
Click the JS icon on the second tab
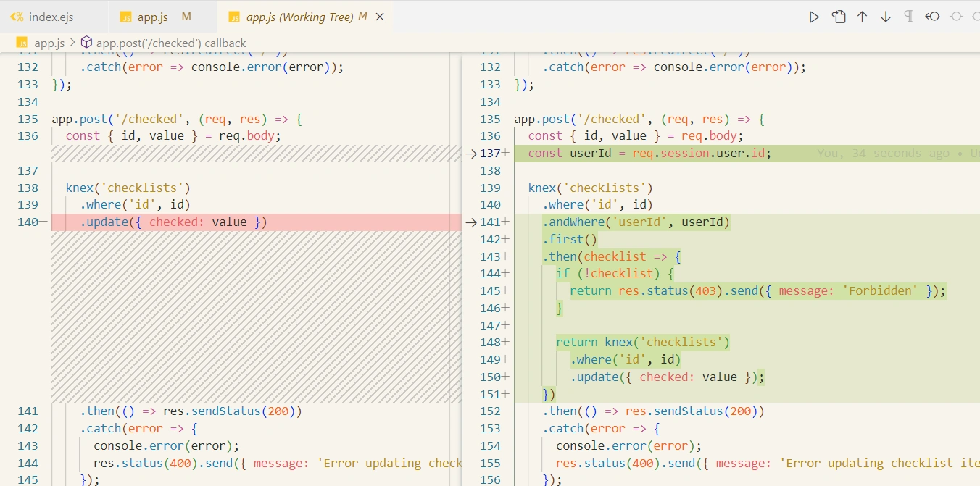click(x=126, y=17)
